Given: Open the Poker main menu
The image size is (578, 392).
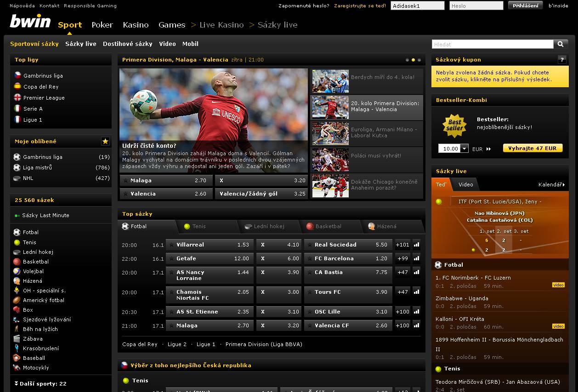Looking at the screenshot, I should tap(102, 25).
